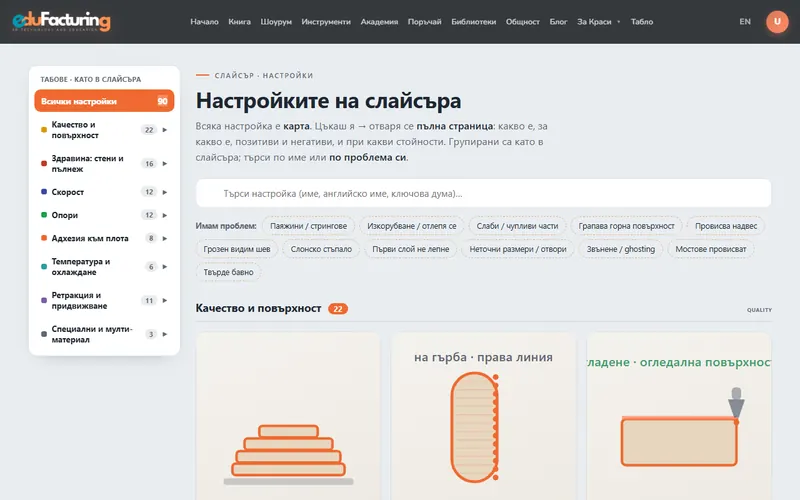
Task: Filter by Паяжини / стрингове problem
Action: (x=308, y=226)
